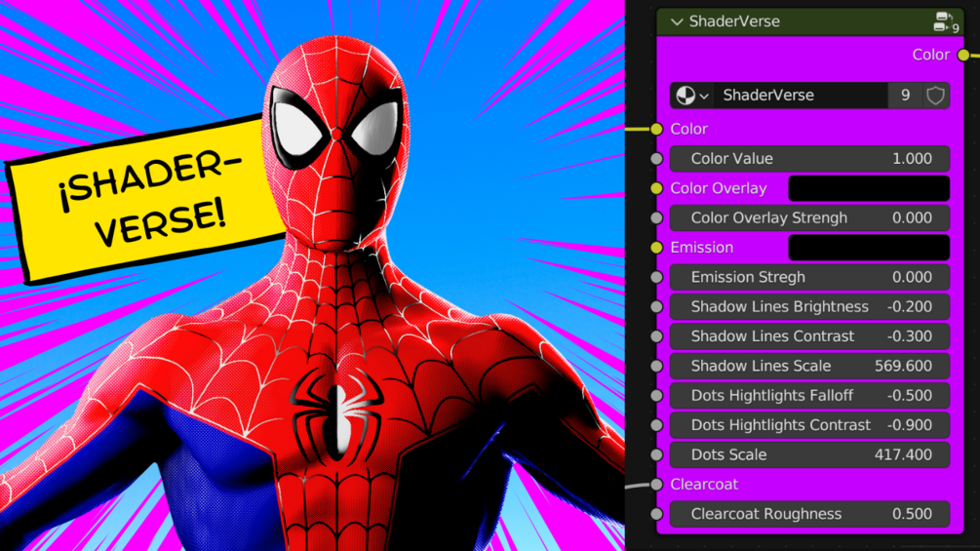The width and height of the screenshot is (980, 551).
Task: Click the Color output label text
Action: point(930,55)
